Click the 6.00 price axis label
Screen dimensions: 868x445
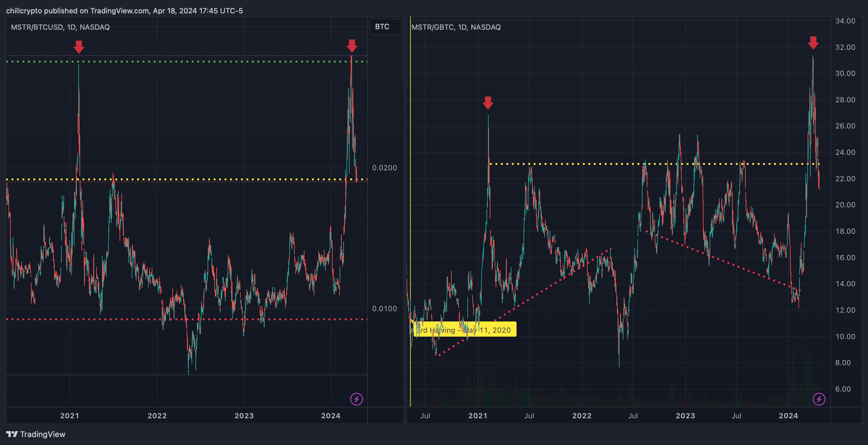pyautogui.click(x=843, y=389)
